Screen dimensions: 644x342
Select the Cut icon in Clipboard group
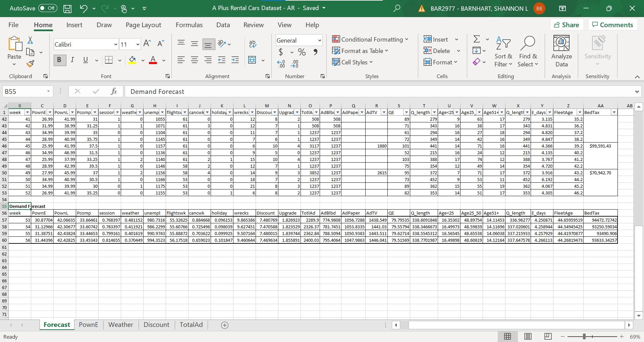(30, 40)
